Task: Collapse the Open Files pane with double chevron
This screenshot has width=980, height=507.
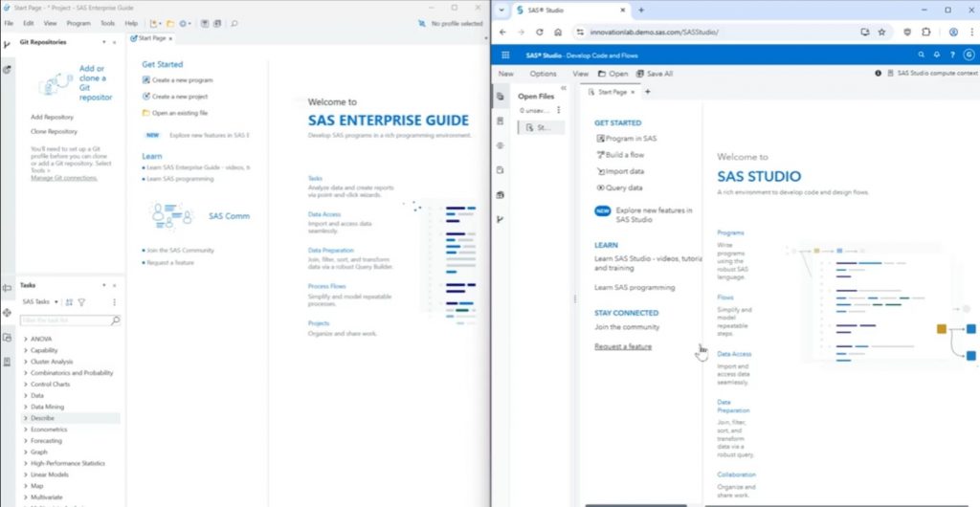Action: click(563, 88)
